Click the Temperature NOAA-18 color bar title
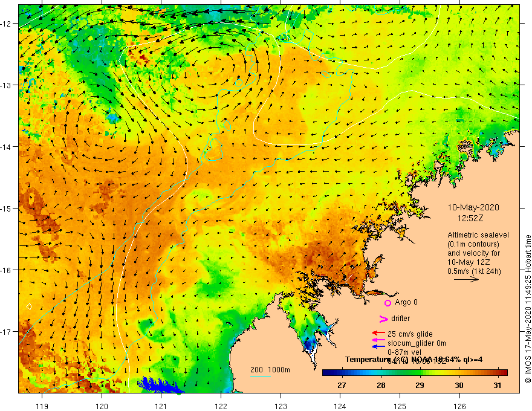Screen dimensions: 532x411 pyautogui.click(x=414, y=360)
